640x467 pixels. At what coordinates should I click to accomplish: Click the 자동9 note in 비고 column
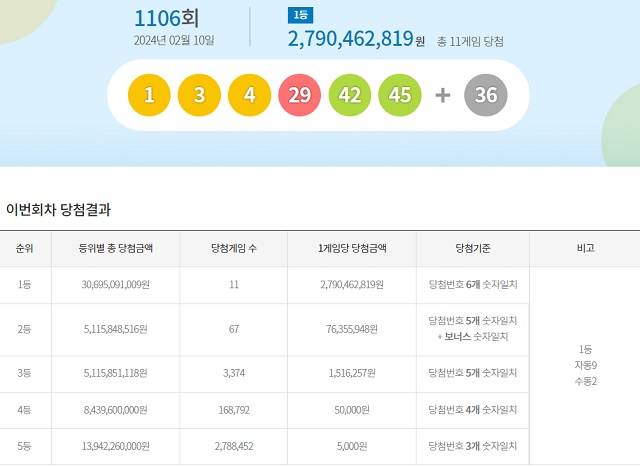585,365
